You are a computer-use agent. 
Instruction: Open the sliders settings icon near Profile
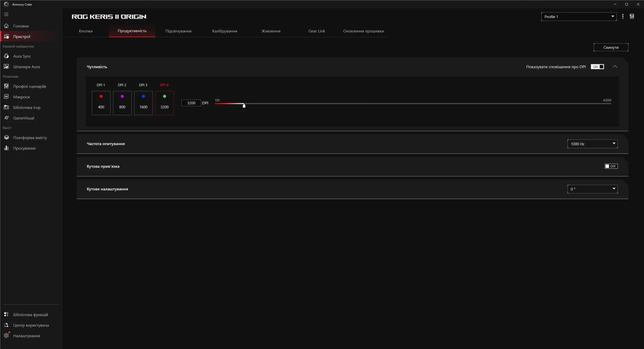(632, 16)
